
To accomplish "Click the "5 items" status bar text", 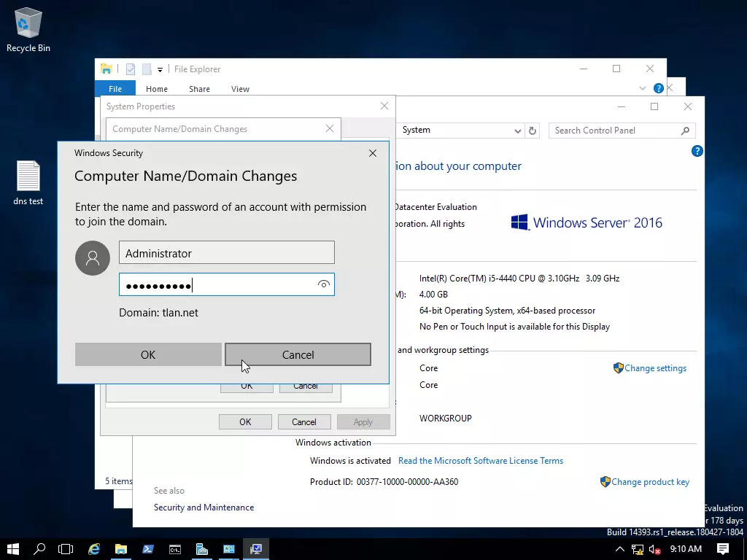I will (119, 481).
